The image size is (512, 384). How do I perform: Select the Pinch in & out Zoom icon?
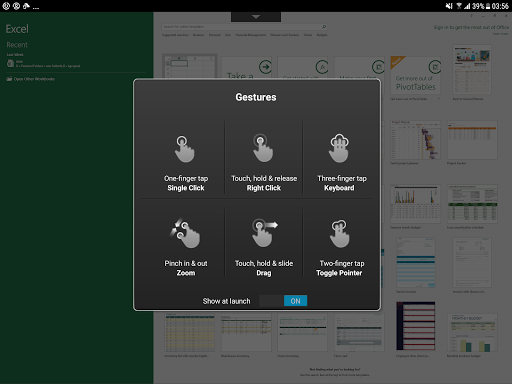(185, 233)
